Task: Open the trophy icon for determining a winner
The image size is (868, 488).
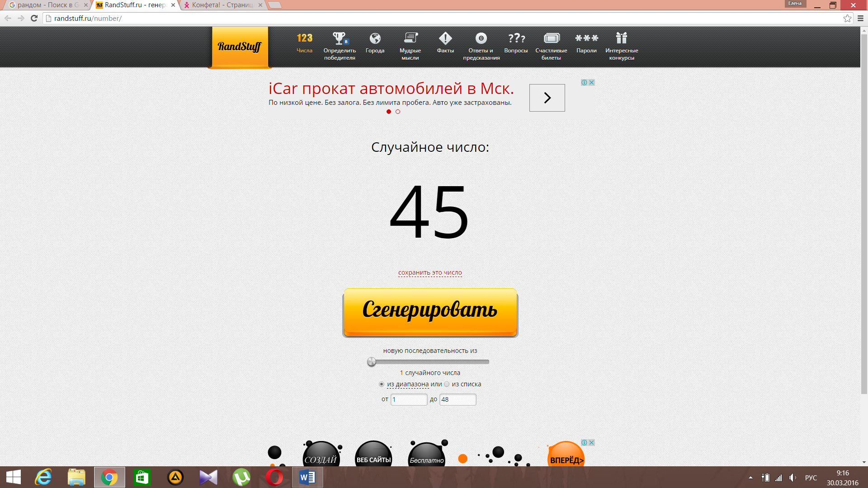Action: [339, 38]
